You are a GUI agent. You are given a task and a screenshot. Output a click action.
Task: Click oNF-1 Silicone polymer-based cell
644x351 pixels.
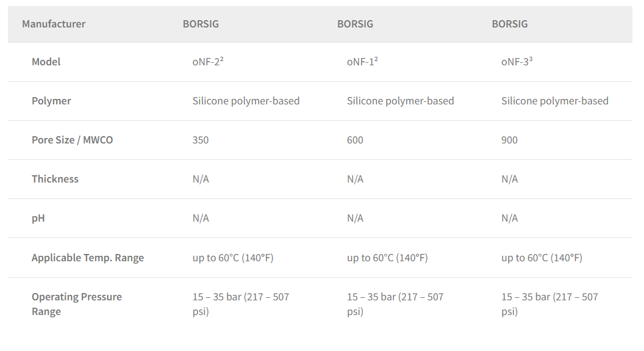click(401, 101)
